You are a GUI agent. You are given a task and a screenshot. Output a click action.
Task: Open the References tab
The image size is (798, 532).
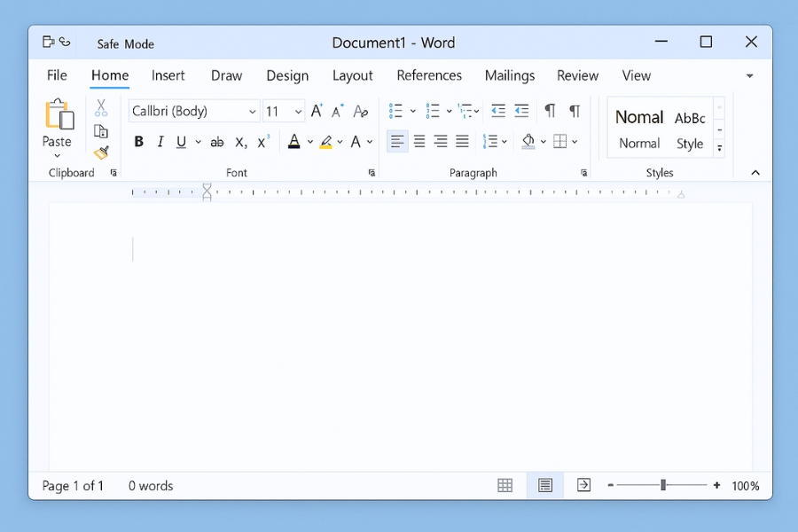tap(429, 75)
